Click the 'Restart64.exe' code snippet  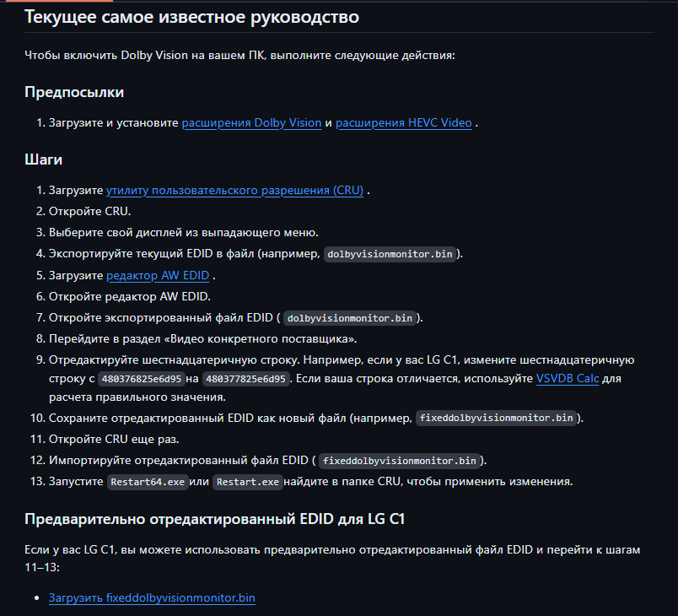tap(147, 482)
